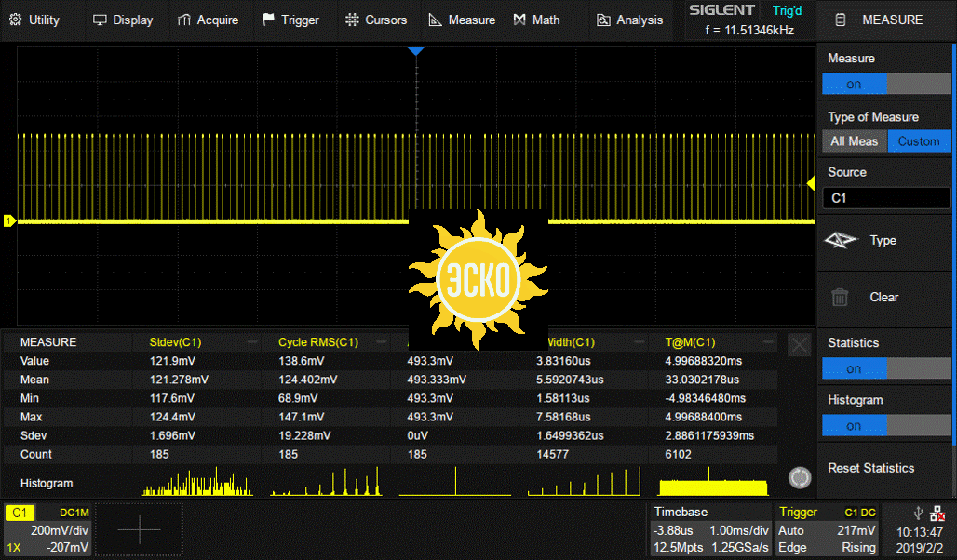This screenshot has width=957, height=560.
Task: Open the Cursors menu
Action: point(376,20)
